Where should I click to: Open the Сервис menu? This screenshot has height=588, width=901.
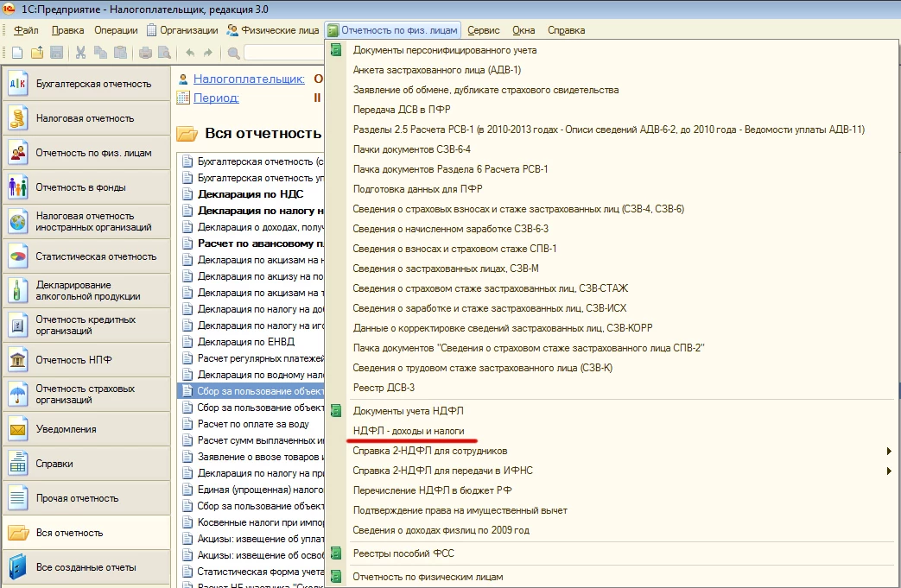coord(483,30)
